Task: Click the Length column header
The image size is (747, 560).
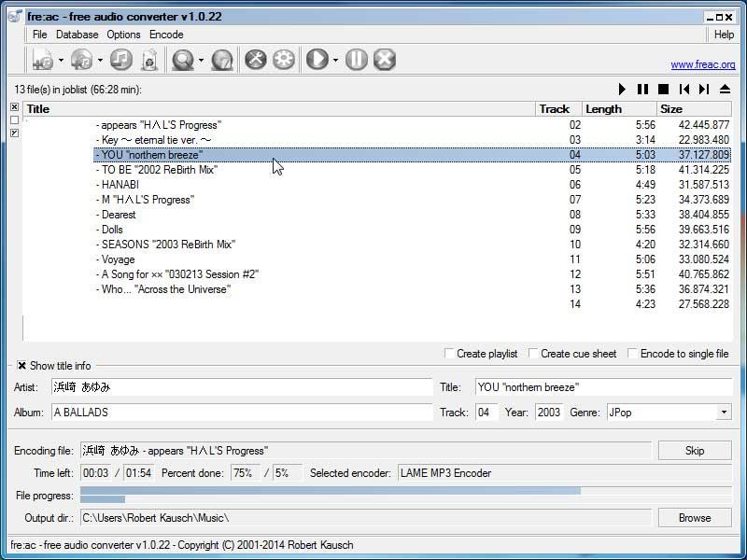Action: [619, 109]
